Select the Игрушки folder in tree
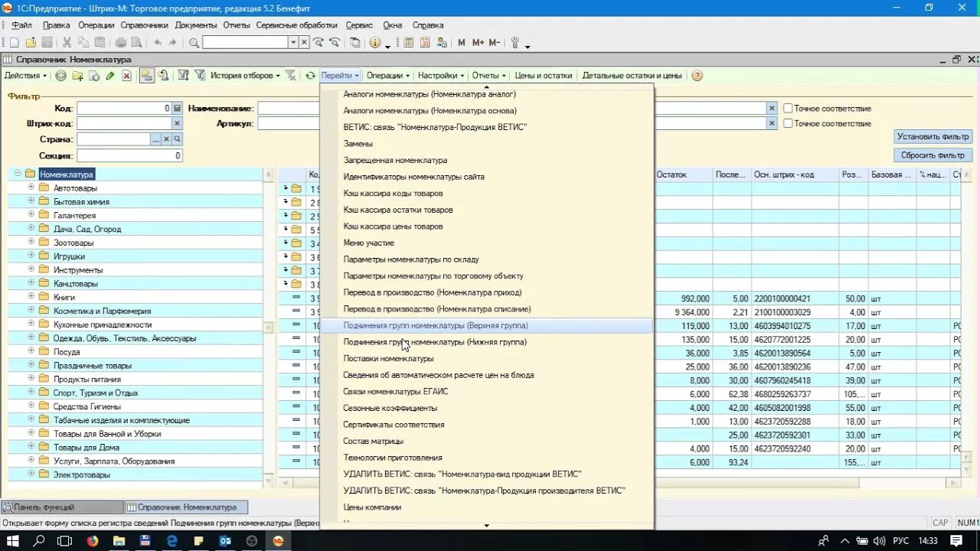 click(69, 256)
